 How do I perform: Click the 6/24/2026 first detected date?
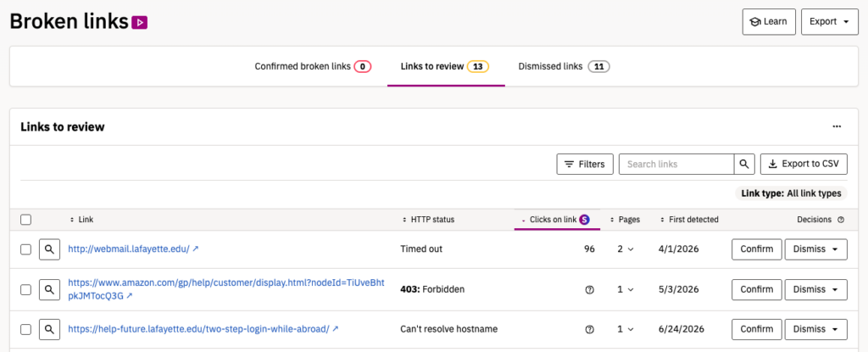[x=682, y=329]
